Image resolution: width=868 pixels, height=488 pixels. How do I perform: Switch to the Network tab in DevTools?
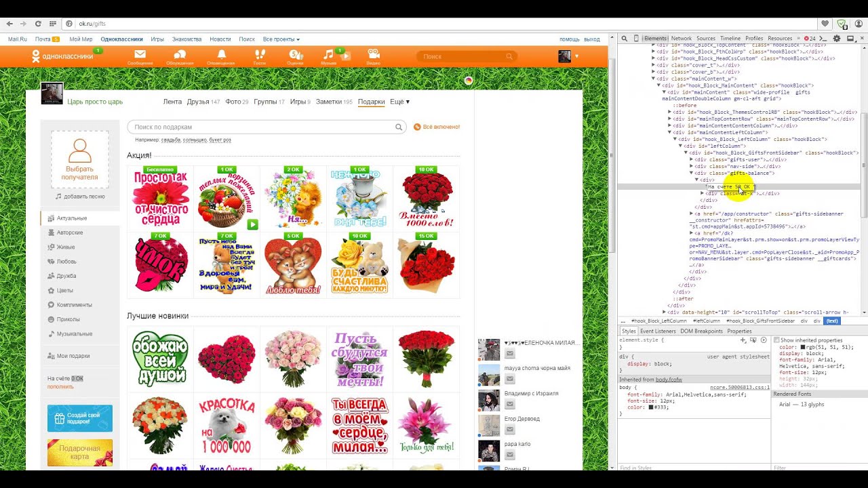coord(681,39)
